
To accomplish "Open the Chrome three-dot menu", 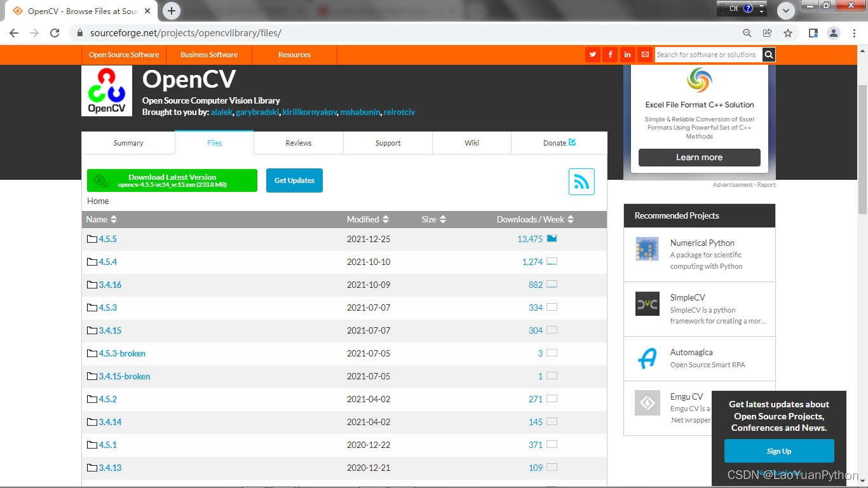I will (854, 33).
